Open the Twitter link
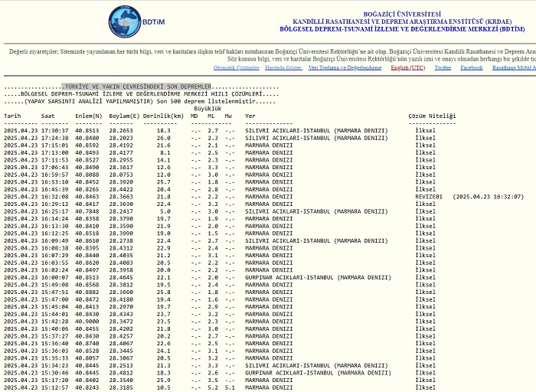The width and height of the screenshot is (536, 392). pyautogui.click(x=443, y=67)
